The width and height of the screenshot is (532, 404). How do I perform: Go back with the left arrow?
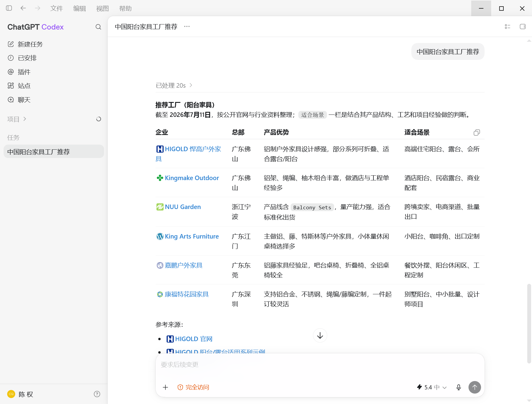(23, 8)
